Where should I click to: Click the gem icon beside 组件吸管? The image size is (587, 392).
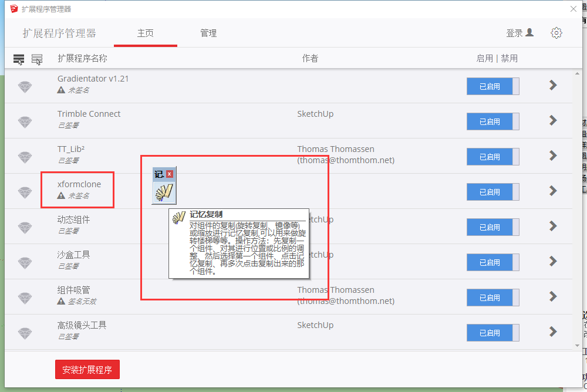(x=25, y=298)
